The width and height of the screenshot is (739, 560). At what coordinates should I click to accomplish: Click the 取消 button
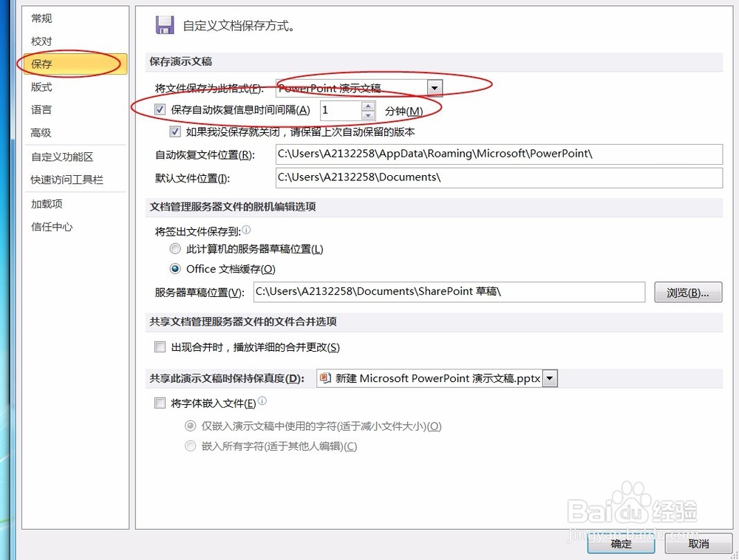[698, 544]
